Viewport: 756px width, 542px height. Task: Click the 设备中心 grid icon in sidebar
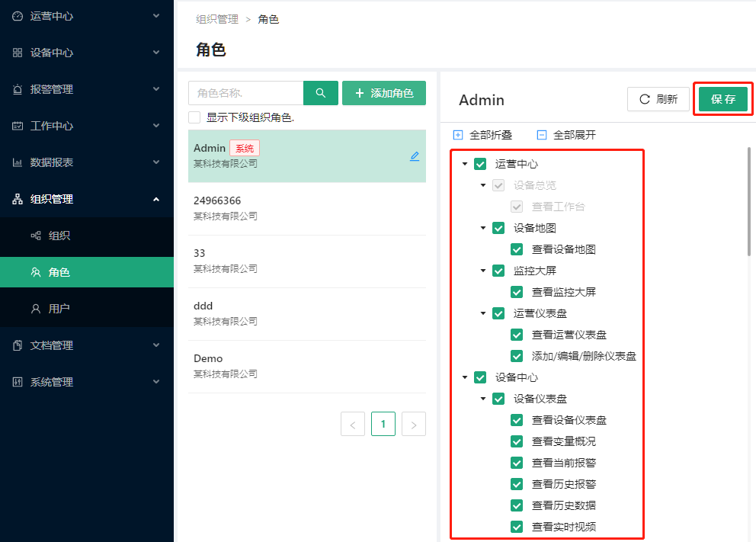tap(18, 53)
